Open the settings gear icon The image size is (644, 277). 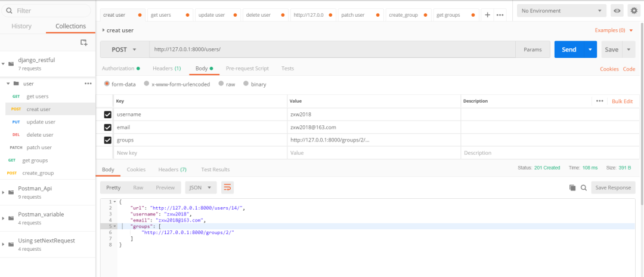point(634,11)
